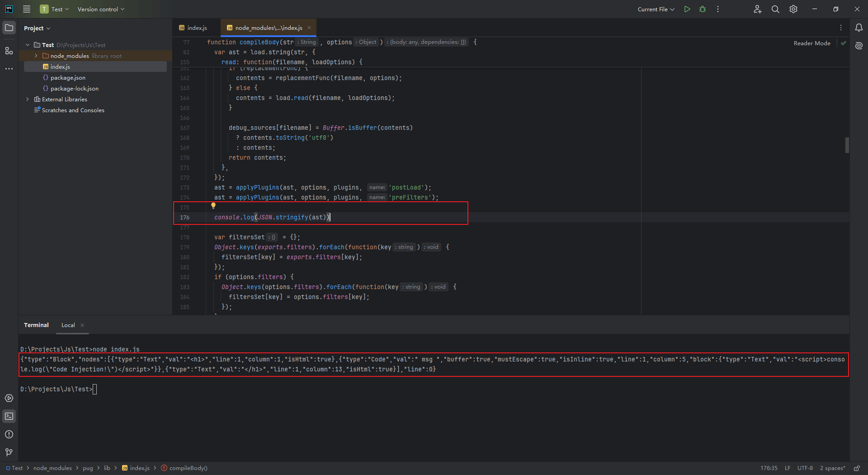Open the Notifications bell panel
This screenshot has height=475, width=868.
pos(859,28)
